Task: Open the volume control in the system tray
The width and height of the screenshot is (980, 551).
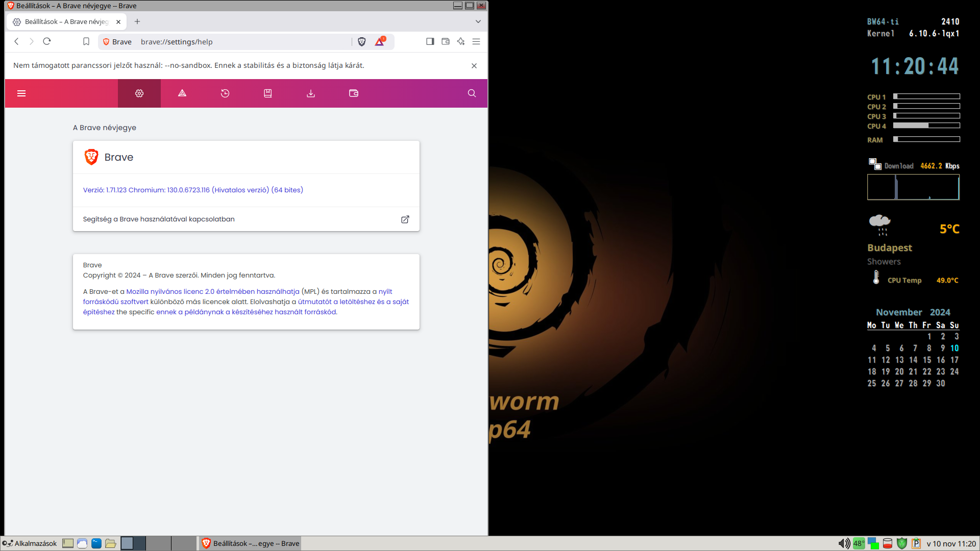Action: point(844,544)
